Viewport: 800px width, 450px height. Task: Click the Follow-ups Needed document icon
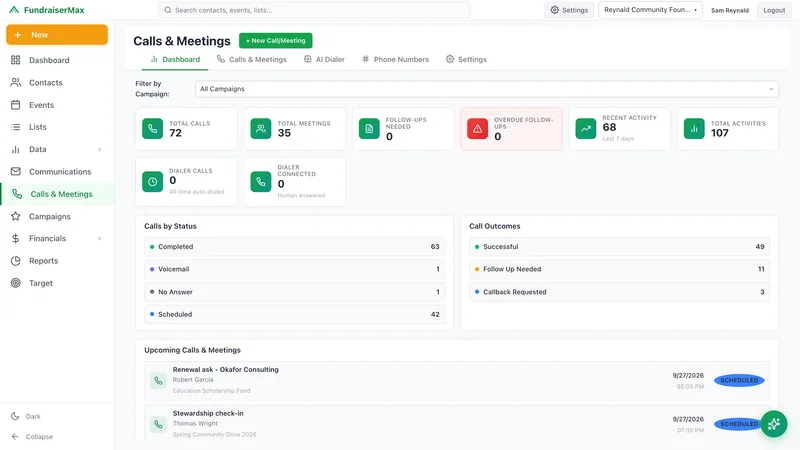tap(369, 129)
